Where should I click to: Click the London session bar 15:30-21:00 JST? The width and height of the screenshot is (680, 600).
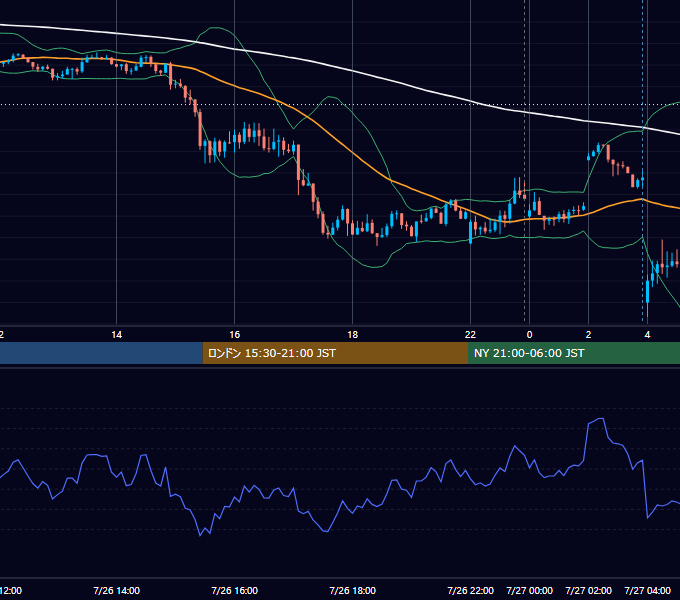[335, 353]
